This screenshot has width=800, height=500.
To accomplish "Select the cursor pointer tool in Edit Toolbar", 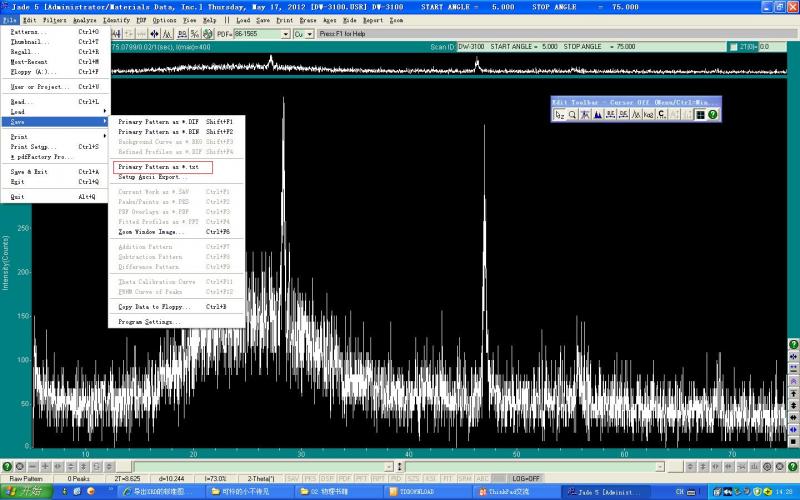I will tap(560, 115).
